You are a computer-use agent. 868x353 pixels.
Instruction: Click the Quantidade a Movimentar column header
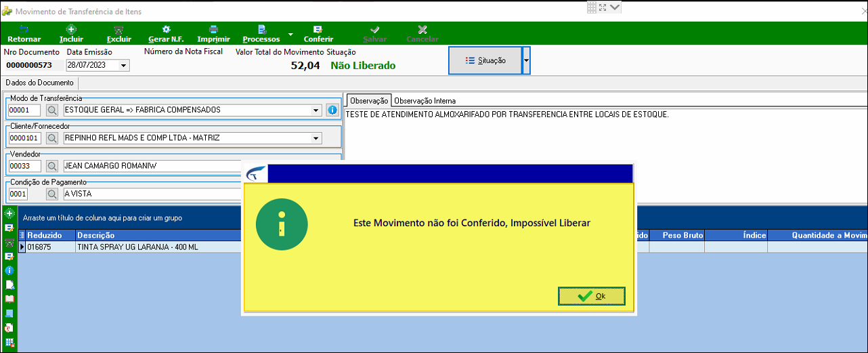[x=817, y=235]
